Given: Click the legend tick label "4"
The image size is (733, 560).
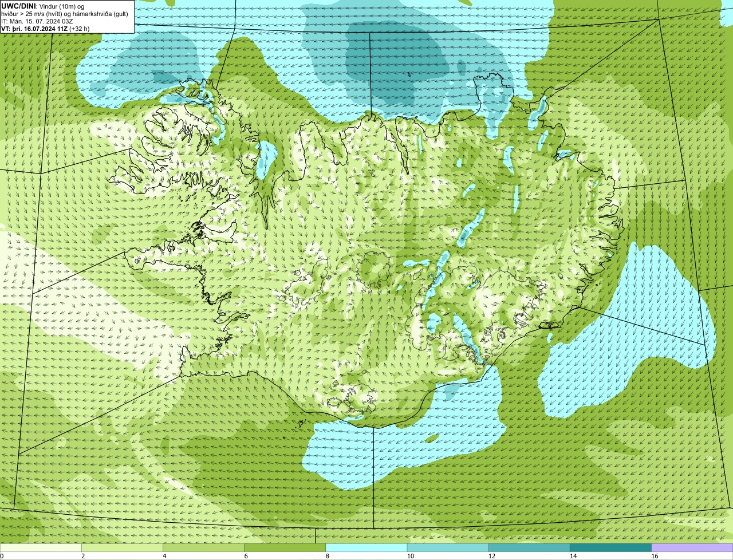Looking at the screenshot, I should [x=165, y=556].
